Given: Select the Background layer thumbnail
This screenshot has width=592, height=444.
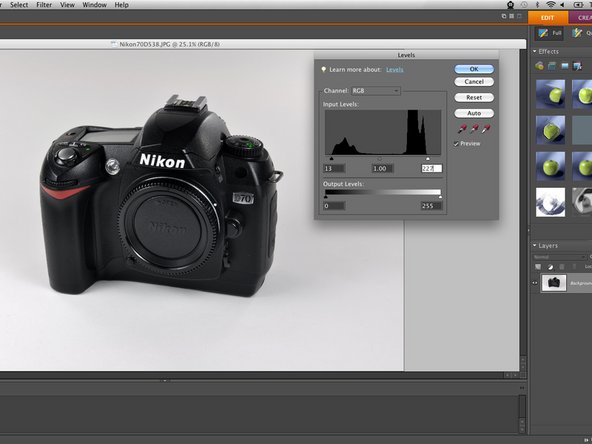Looking at the screenshot, I should pyautogui.click(x=554, y=283).
